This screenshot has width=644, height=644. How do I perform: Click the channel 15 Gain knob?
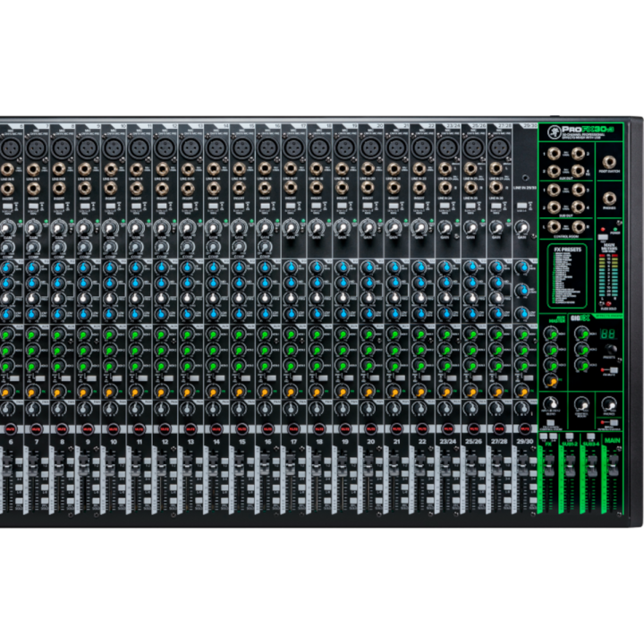pos(239,227)
